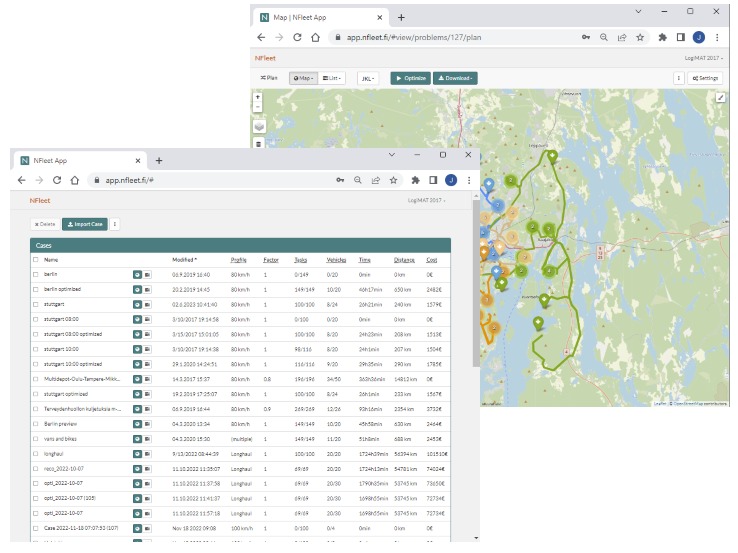Click NFleet logo in Cases window

40,200
